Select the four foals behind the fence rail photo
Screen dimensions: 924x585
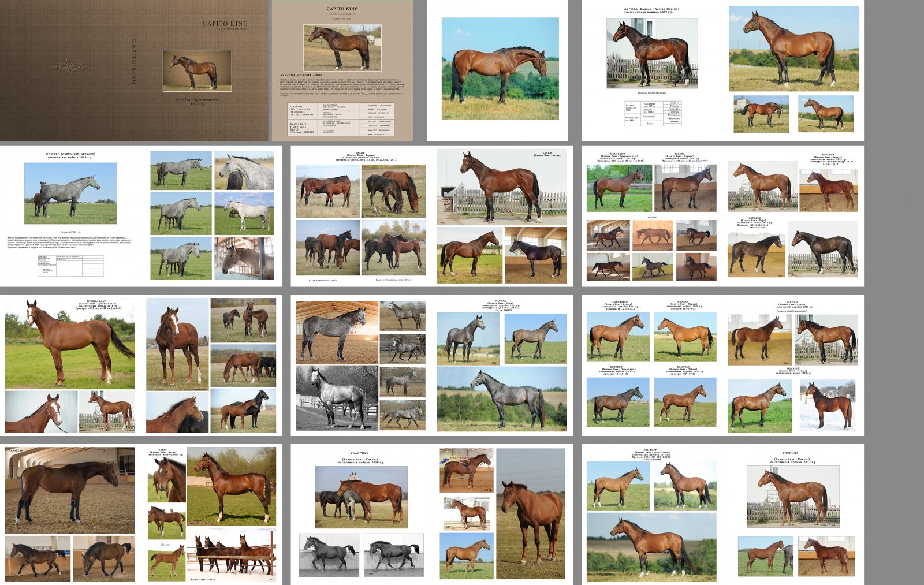[232, 553]
